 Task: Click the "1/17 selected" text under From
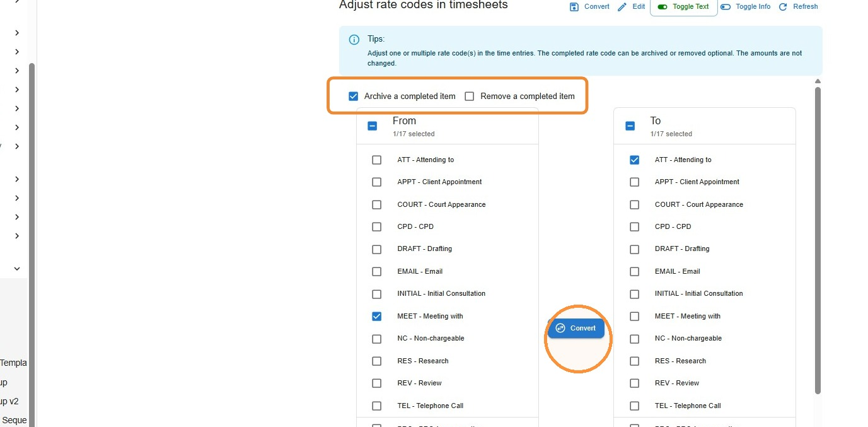(x=414, y=134)
